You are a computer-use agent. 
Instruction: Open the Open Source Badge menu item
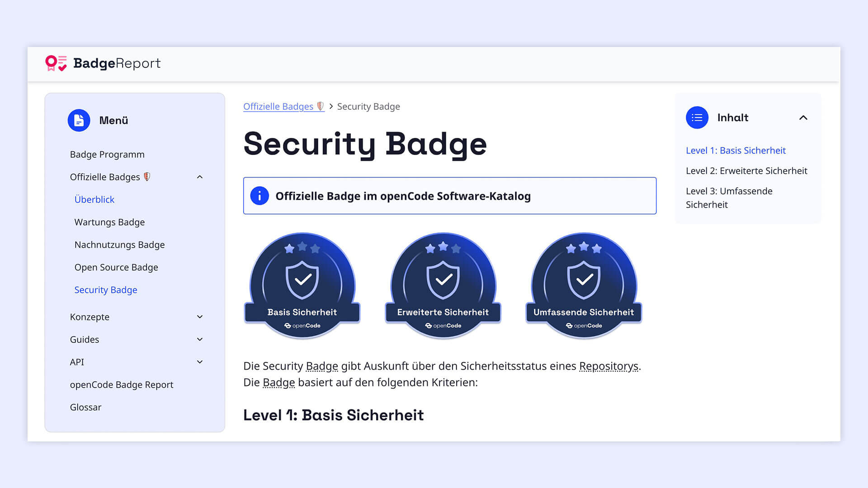point(116,267)
